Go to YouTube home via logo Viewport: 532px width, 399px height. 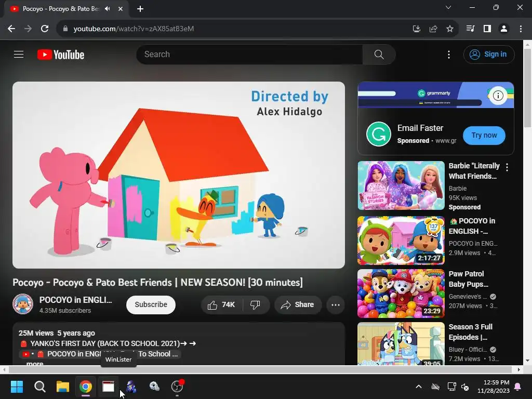coord(61,55)
